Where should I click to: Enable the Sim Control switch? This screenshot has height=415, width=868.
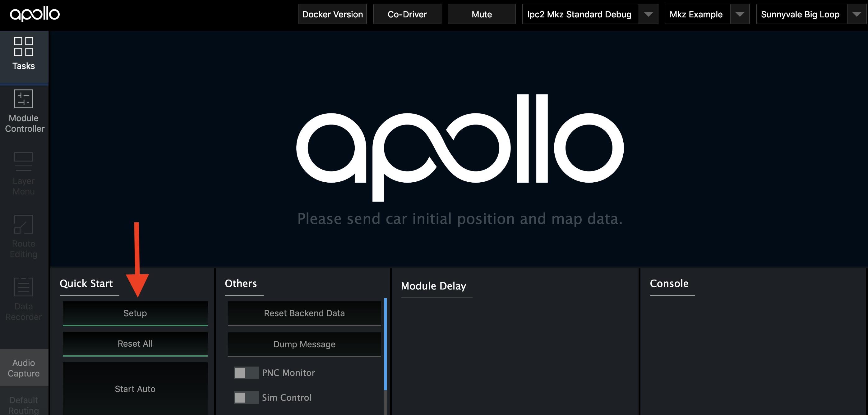coord(246,398)
